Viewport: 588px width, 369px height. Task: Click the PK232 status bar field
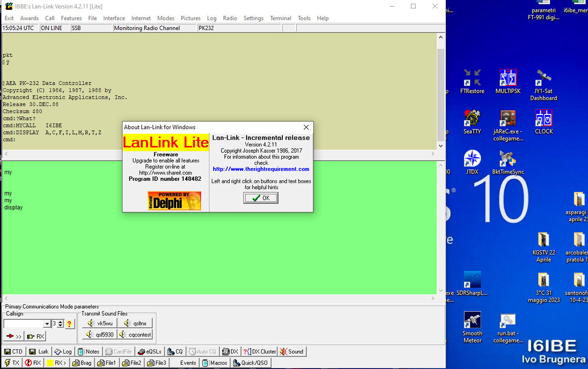[x=239, y=28]
